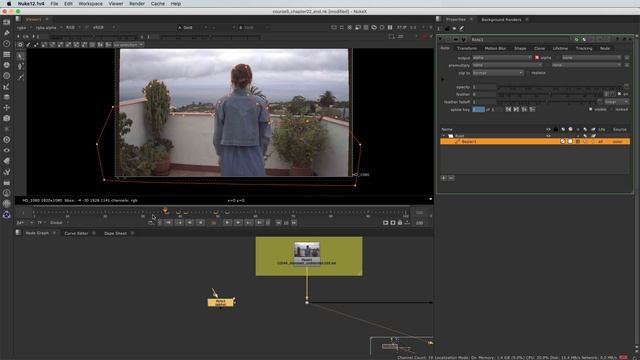Switch to the Motion Blur tab
Image resolution: width=640 pixels, height=360 pixels.
[495, 48]
